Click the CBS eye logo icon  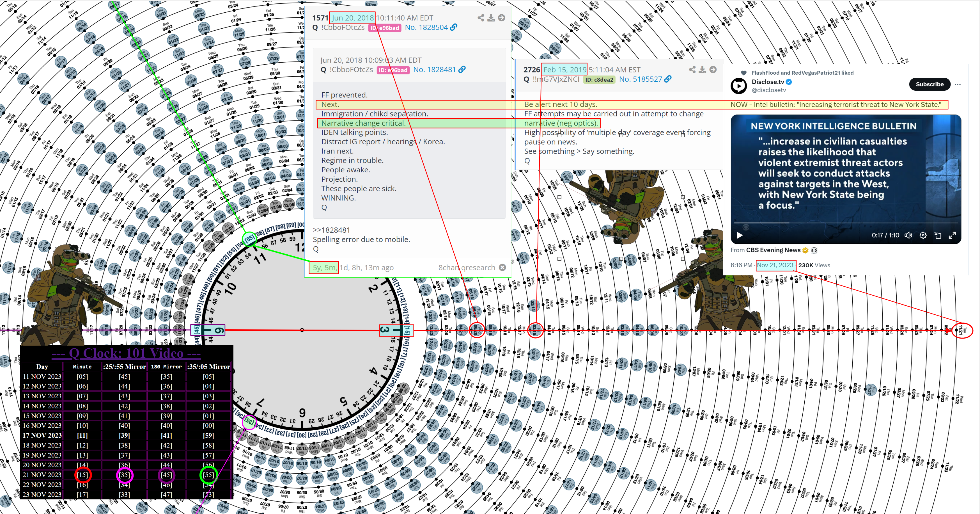814,250
